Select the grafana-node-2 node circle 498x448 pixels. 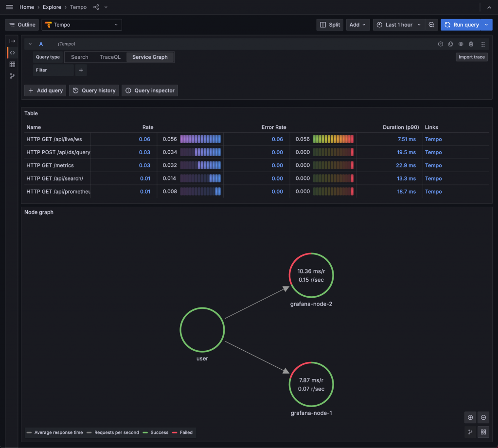311,275
